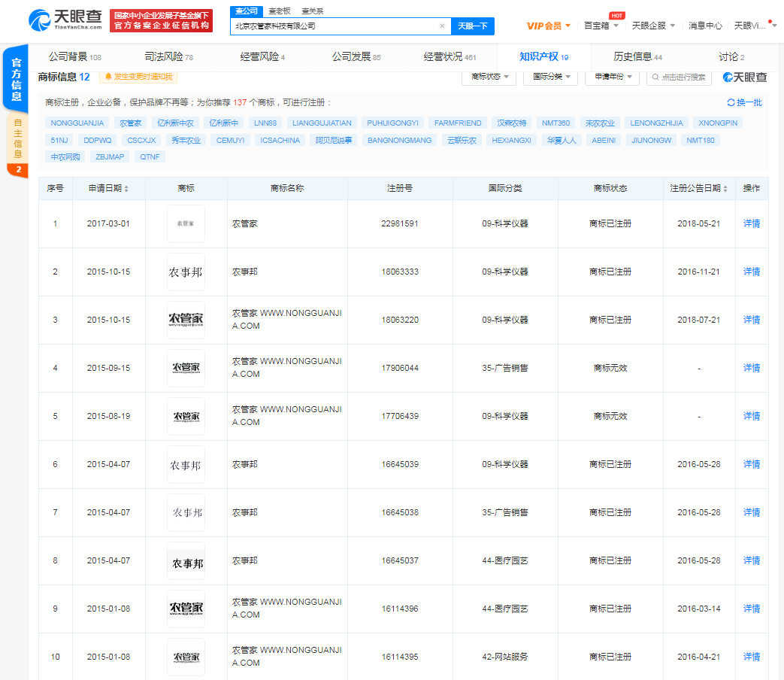Screen dimensions: 784x680
Task: Click the registration number 18063220
Action: click(400, 320)
